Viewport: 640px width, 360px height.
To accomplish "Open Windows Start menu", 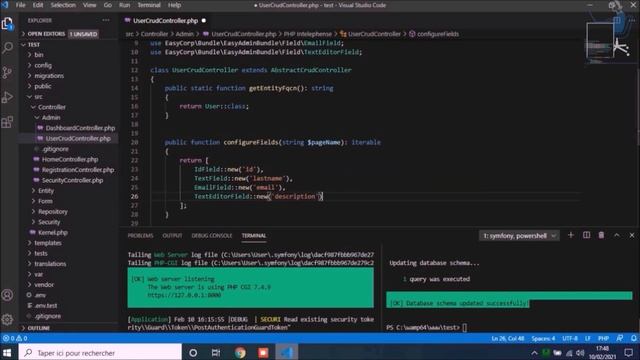I will click(x=7, y=352).
